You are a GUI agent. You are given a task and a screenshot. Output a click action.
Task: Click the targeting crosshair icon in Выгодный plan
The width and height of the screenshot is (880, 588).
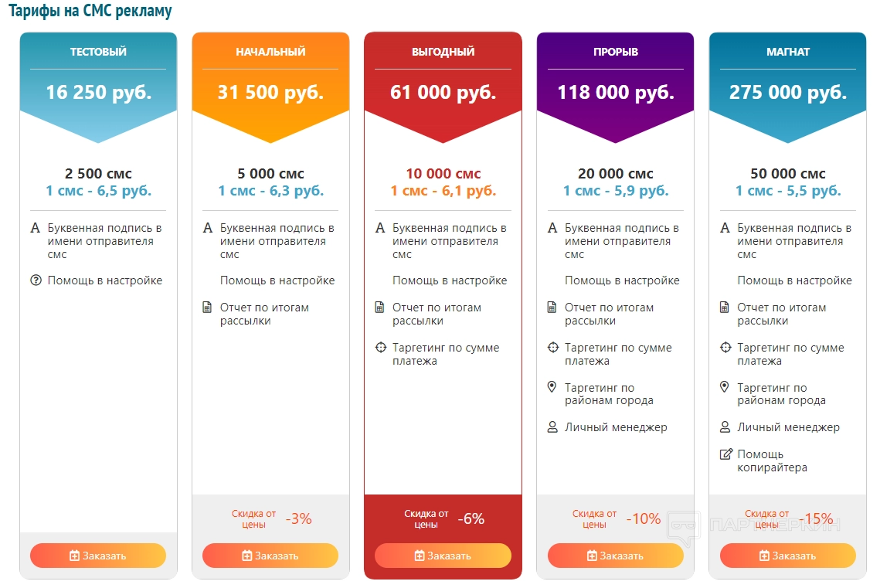tap(380, 348)
